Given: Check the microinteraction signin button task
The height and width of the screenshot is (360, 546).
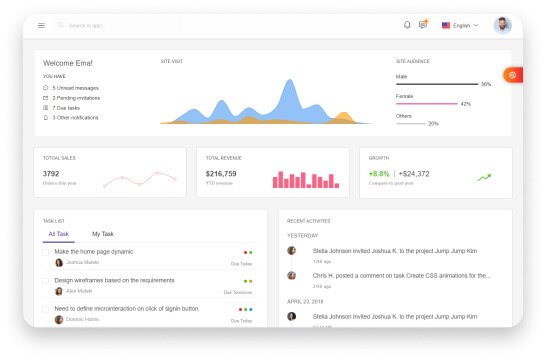Looking at the screenshot, I should [45, 309].
